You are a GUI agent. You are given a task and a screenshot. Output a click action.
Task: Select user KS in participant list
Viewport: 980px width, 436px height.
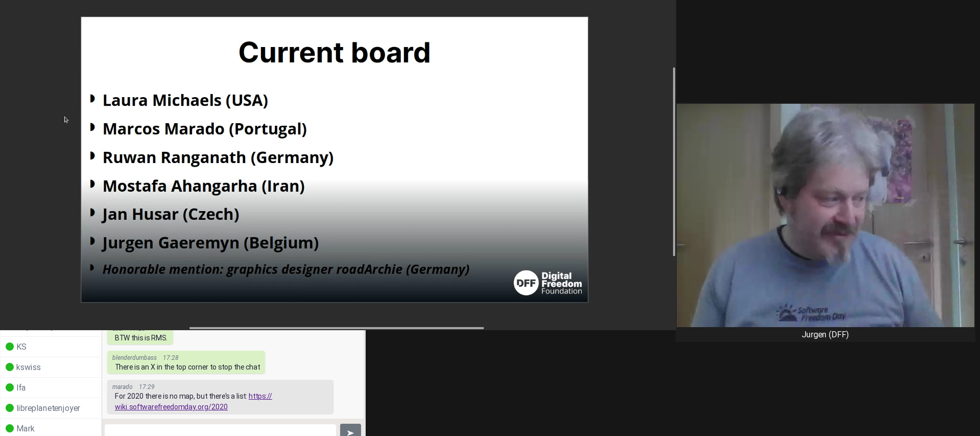pyautogui.click(x=51, y=347)
